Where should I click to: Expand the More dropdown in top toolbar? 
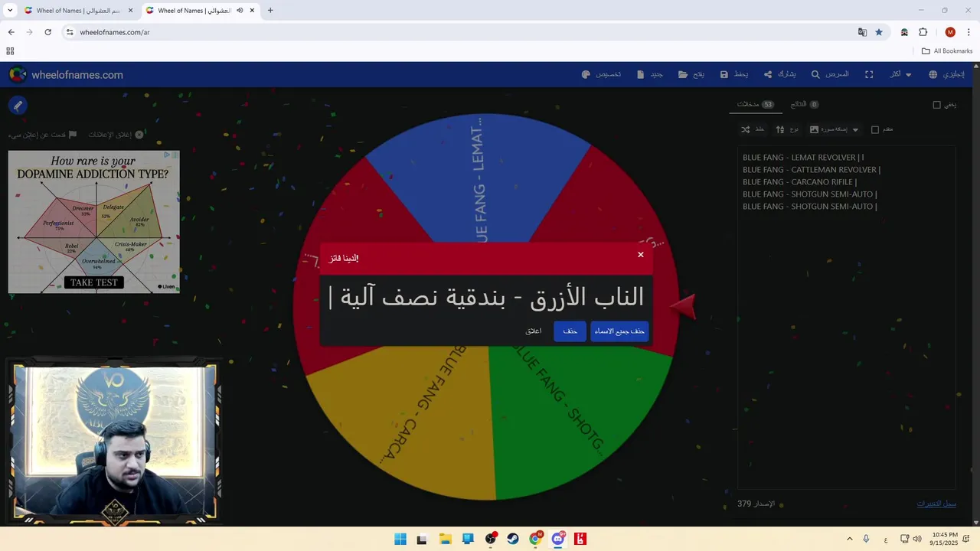point(900,74)
